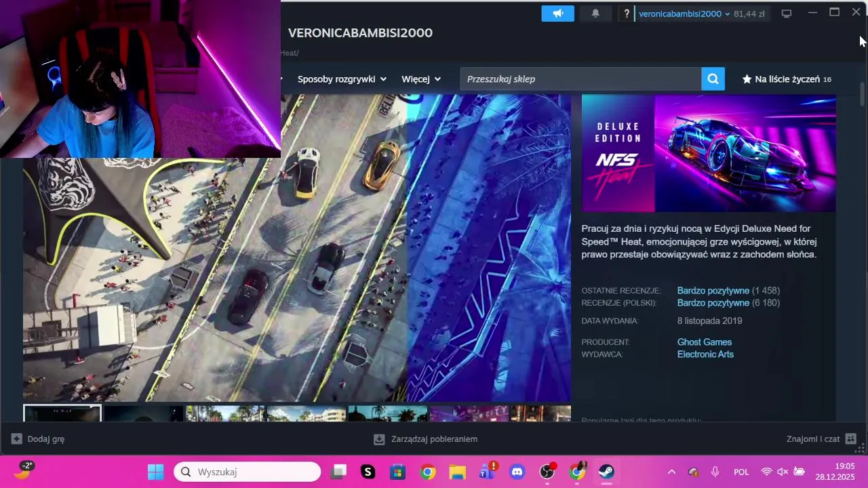The height and width of the screenshot is (488, 868).
Task: Click the battery tray icon
Action: [x=799, y=472]
